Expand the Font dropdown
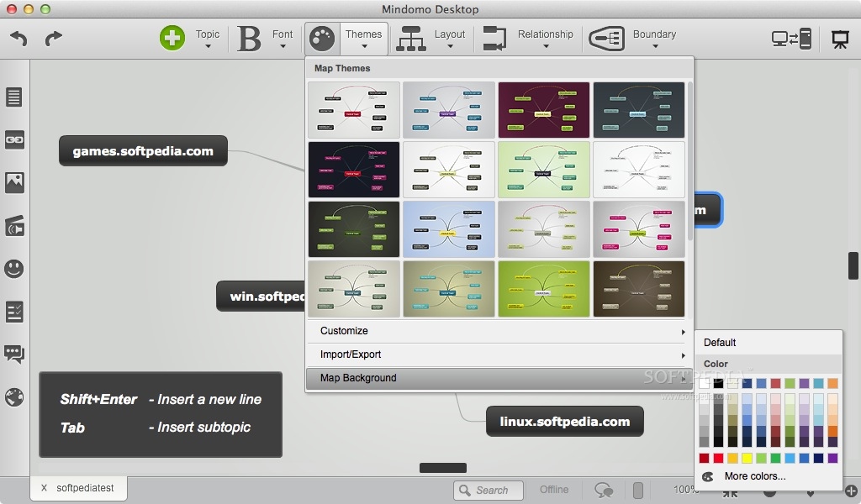 coord(283,46)
